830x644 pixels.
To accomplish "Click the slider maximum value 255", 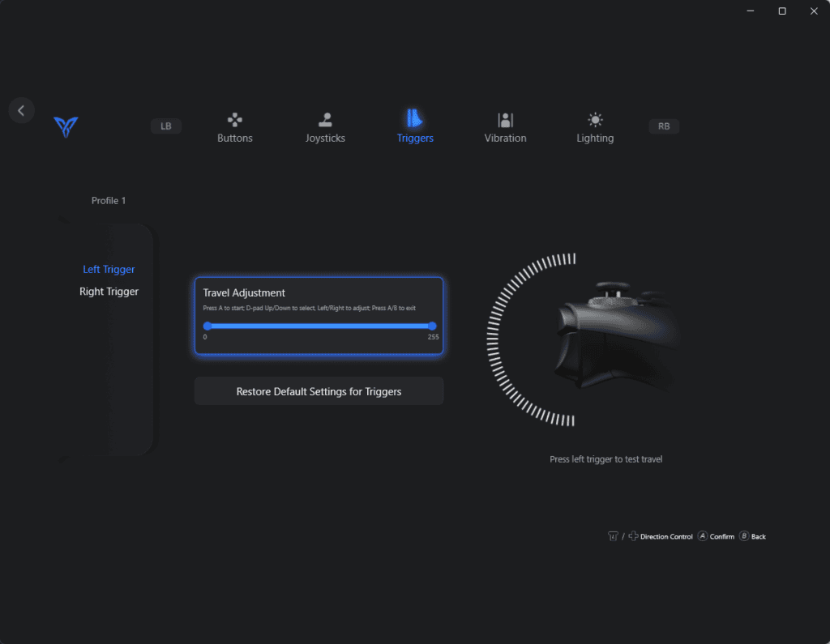I will click(433, 337).
